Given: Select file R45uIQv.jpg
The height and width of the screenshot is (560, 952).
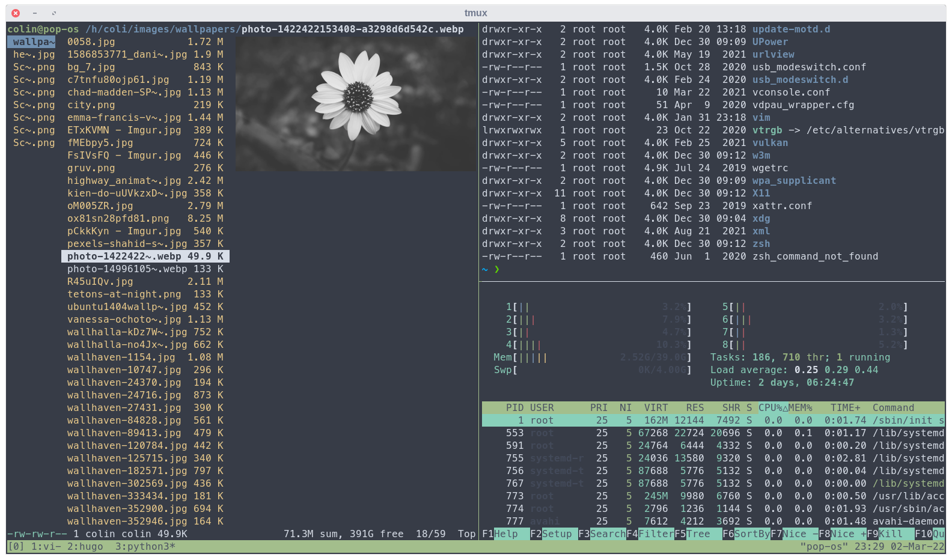Looking at the screenshot, I should (145, 282).
